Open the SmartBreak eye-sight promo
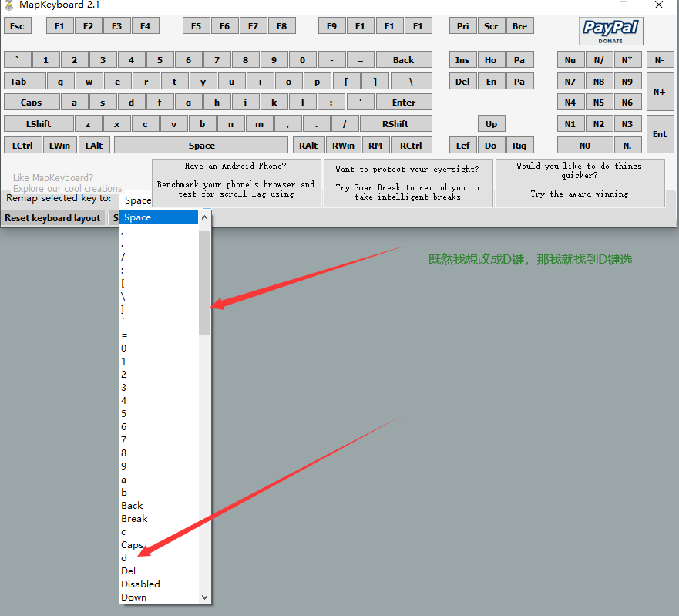This screenshot has width=679, height=616. (408, 183)
